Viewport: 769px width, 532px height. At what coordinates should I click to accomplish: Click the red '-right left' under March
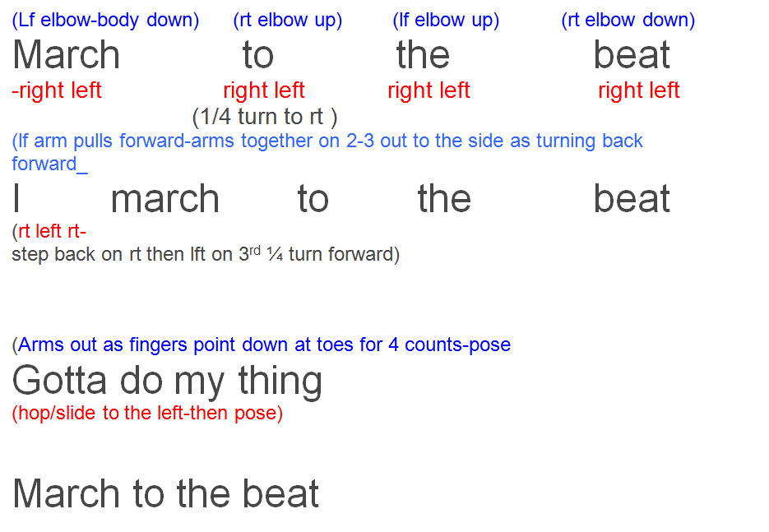pyautogui.click(x=57, y=90)
